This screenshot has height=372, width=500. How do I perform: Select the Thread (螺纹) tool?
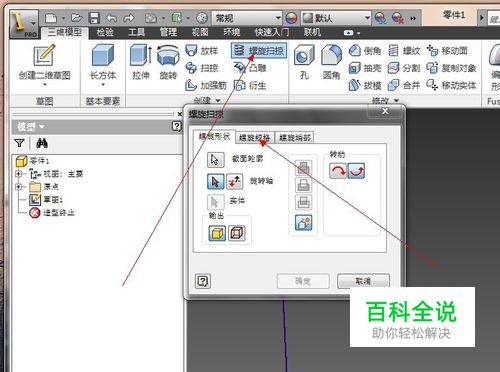pos(404,51)
